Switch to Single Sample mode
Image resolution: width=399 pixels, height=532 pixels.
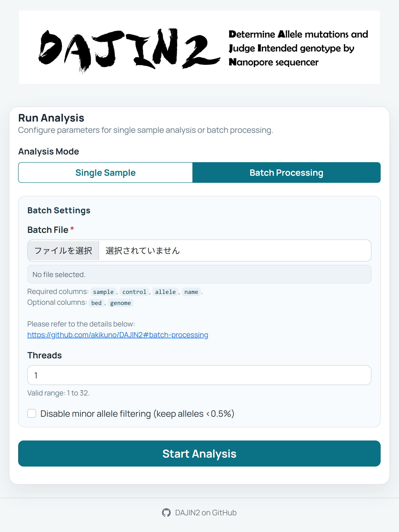(x=105, y=173)
